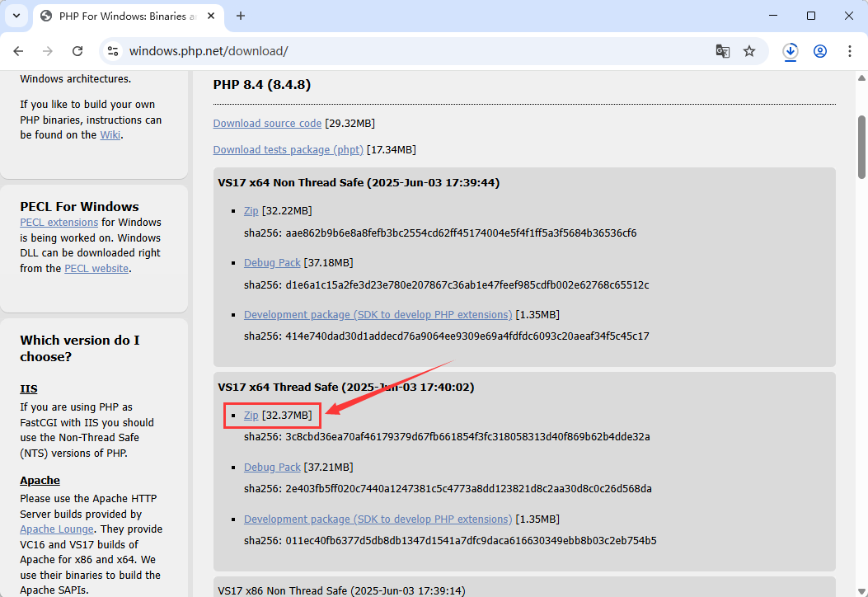Click the browser forward arrow
The height and width of the screenshot is (597, 868).
click(48, 51)
